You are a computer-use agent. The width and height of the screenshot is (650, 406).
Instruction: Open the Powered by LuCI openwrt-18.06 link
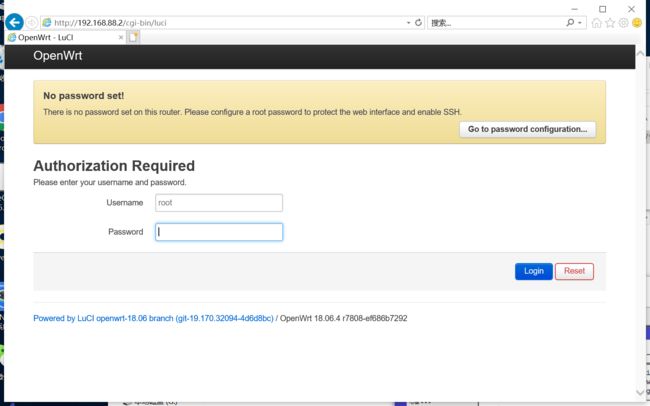(x=153, y=318)
